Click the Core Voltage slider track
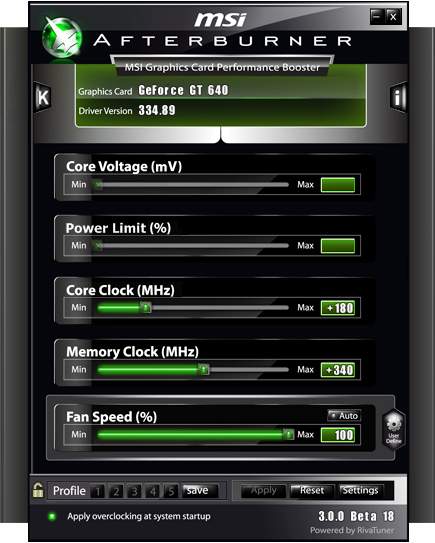 pyautogui.click(x=193, y=185)
